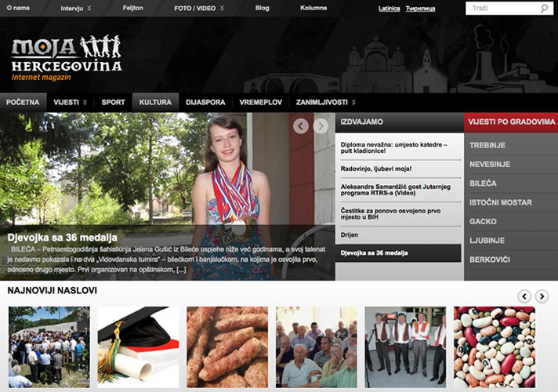
Task: Select 'Djevojka sa 36 medalja' in featured list
Action: point(375,253)
